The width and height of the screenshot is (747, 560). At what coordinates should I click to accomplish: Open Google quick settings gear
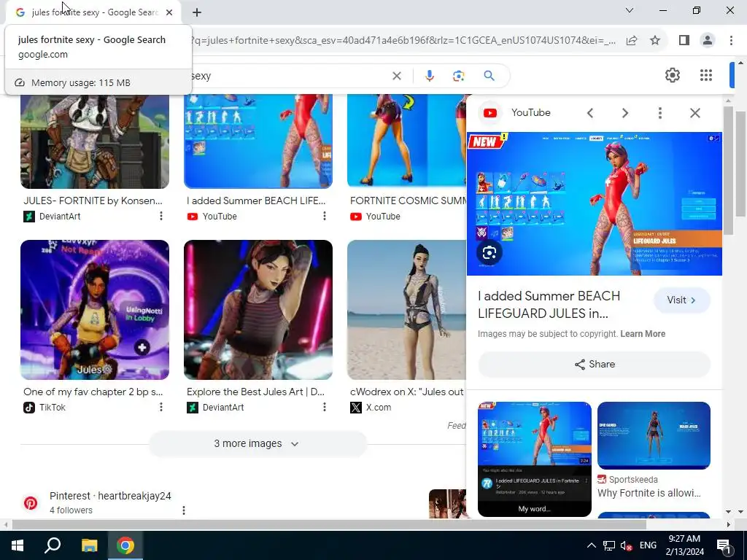672,75
